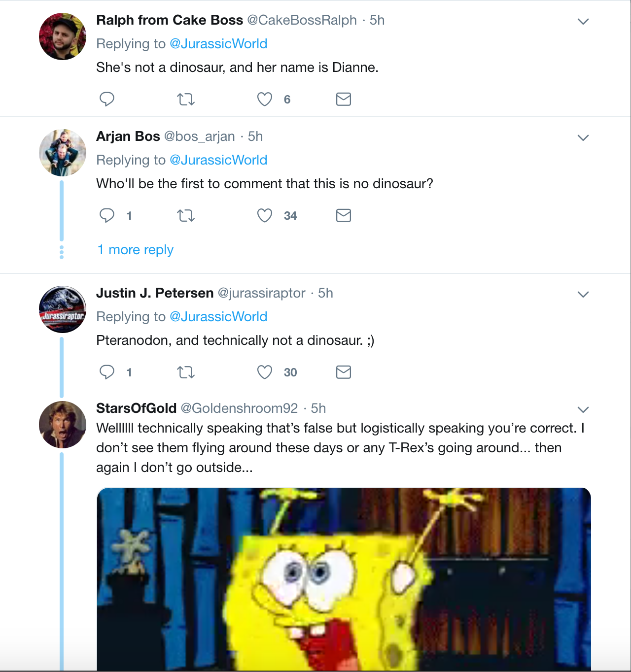Open the dropdown on StarsOfGold's tweet
631x672 pixels.
(583, 409)
